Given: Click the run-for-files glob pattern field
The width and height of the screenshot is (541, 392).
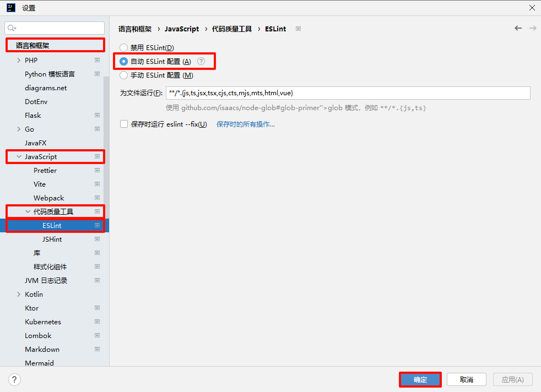Looking at the screenshot, I should pyautogui.click(x=347, y=93).
